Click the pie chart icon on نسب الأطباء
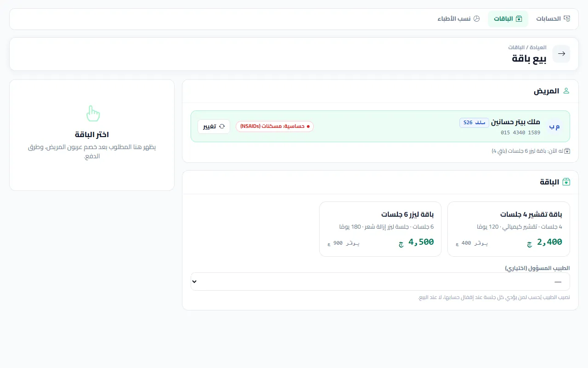588x368 pixels. tap(477, 19)
